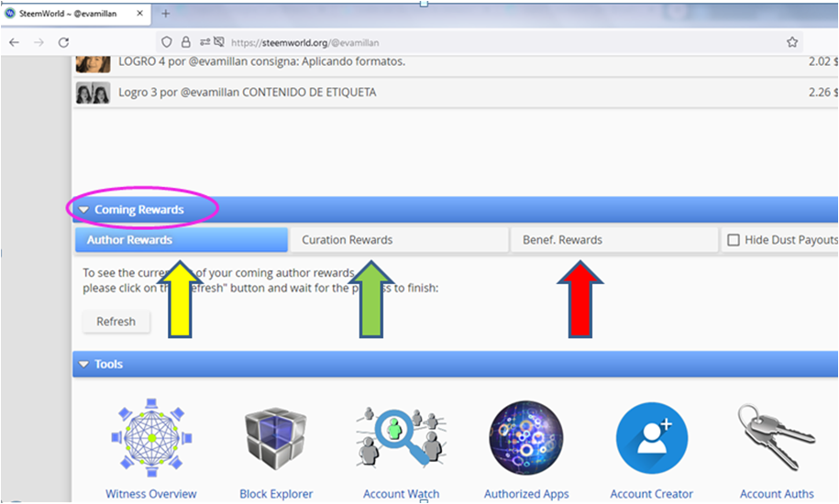Screen dimensions: 839x504
Task: Open the Authorized Apps globe icon
Action: [526, 438]
